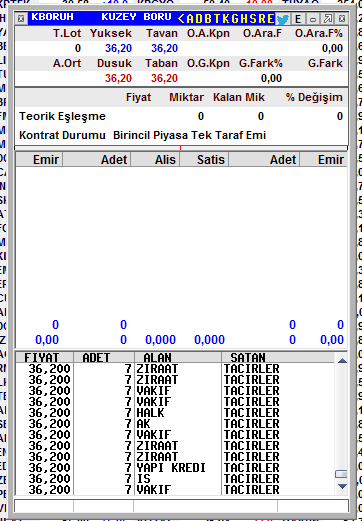This screenshot has width=362, height=521.
Task: Click the Miktar column label
Action: point(186,97)
